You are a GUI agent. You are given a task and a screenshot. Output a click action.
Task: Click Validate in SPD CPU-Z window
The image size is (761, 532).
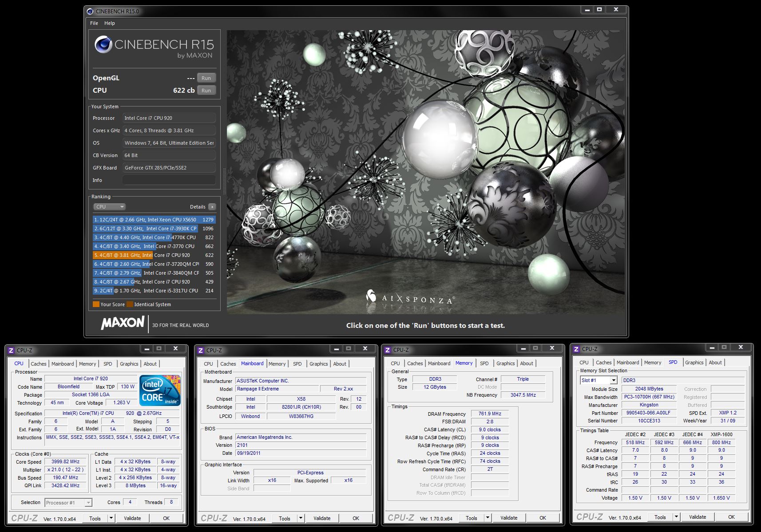(698, 517)
